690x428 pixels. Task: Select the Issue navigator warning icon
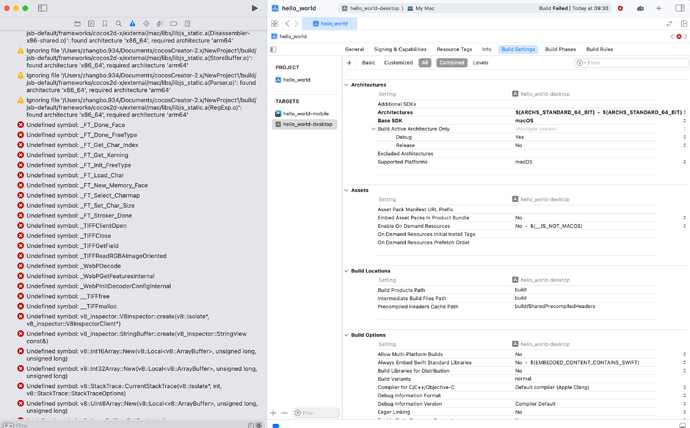132,24
